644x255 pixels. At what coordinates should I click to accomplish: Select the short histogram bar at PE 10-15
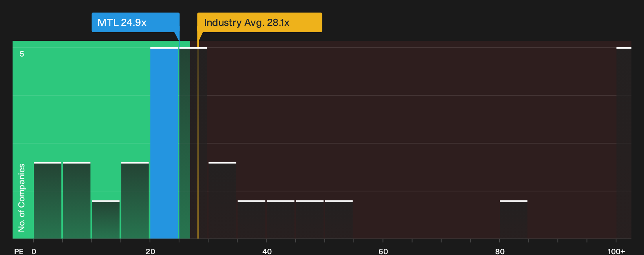pos(106,220)
